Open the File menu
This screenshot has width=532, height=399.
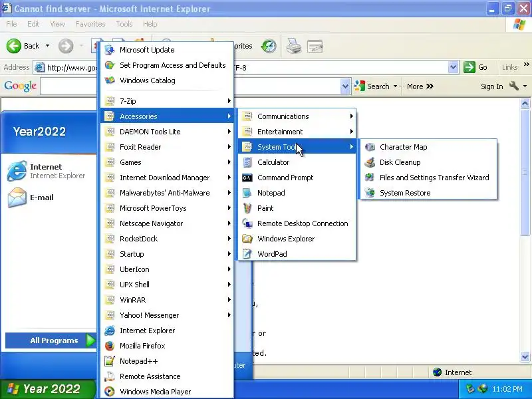coord(11,24)
